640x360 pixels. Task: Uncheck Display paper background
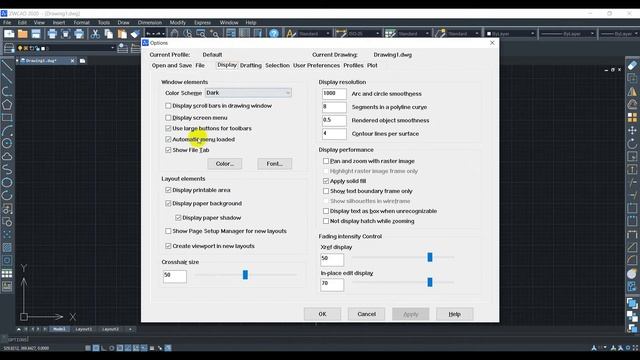168,203
